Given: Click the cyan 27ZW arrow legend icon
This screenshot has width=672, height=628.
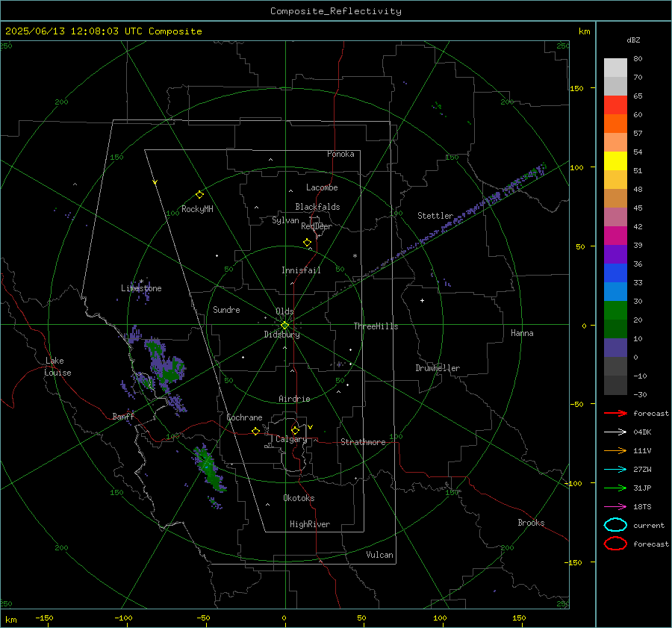Looking at the screenshot, I should tap(615, 470).
